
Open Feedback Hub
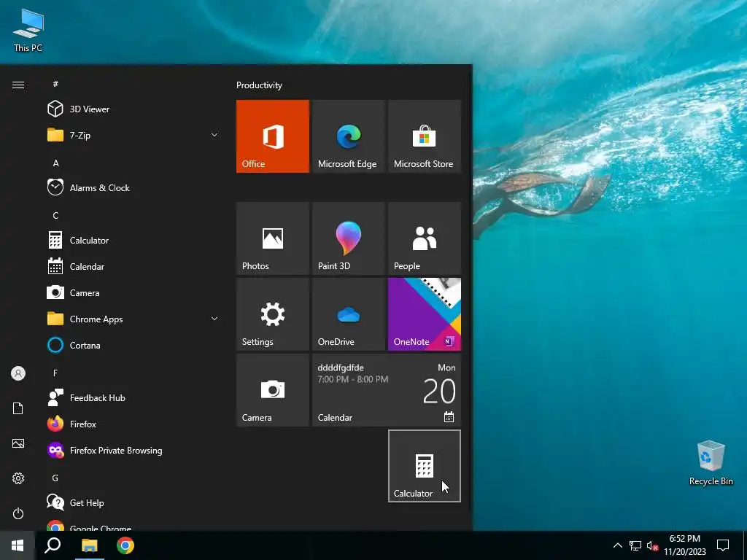click(133, 397)
